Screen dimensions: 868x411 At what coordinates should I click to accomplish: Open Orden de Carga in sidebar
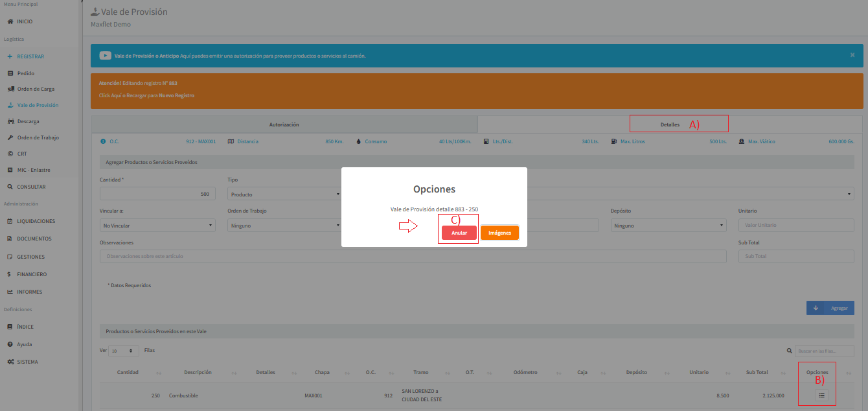[35, 89]
